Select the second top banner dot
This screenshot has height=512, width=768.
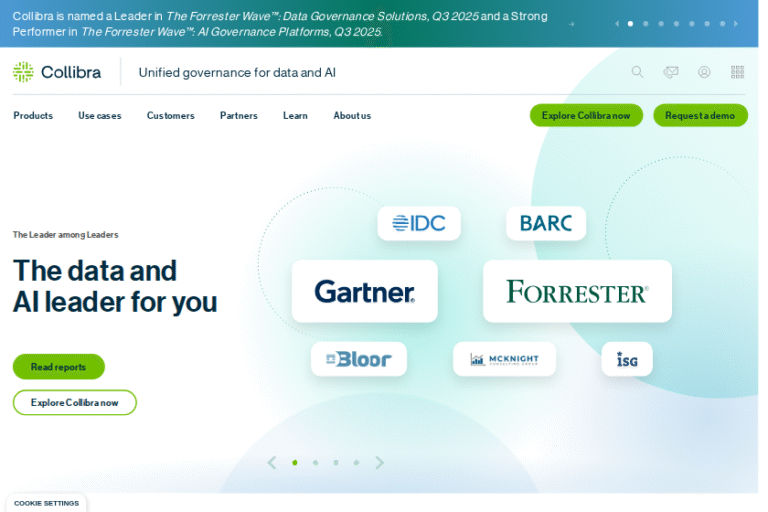[x=645, y=23]
